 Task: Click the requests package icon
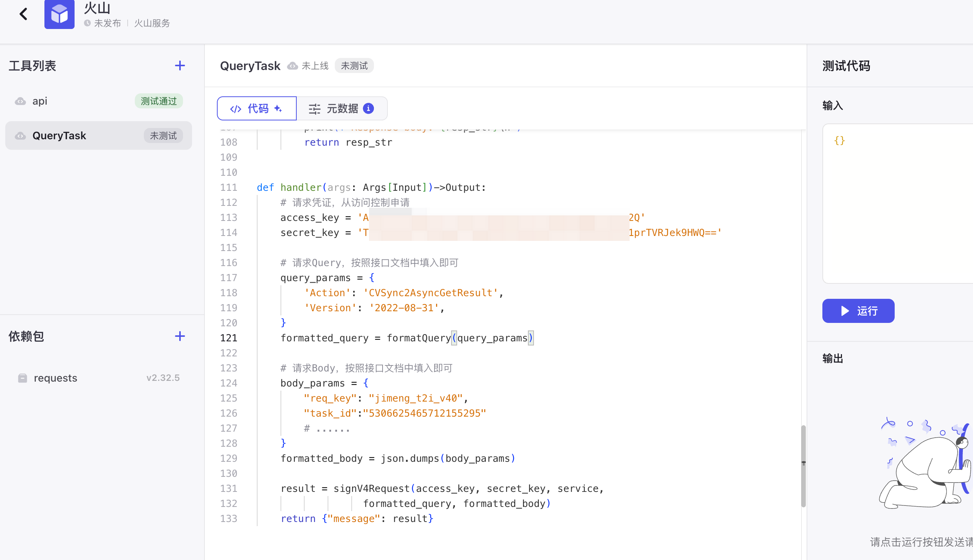[x=23, y=378]
